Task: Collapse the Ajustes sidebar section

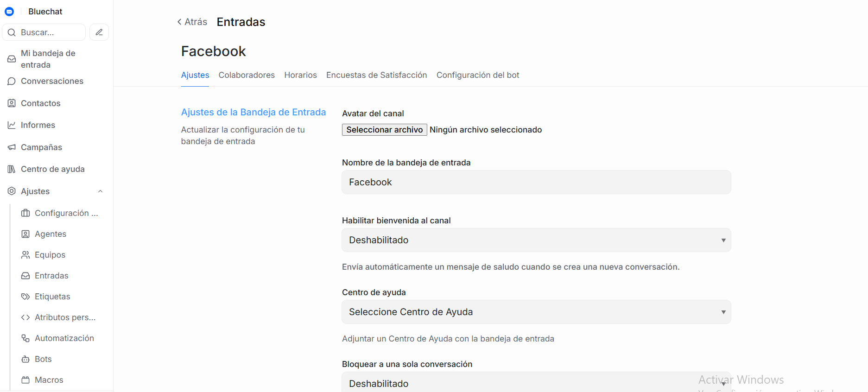Action: [100, 191]
